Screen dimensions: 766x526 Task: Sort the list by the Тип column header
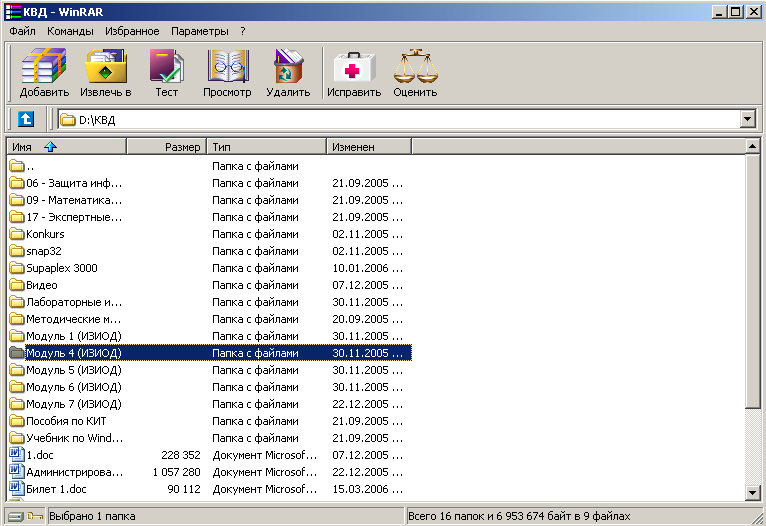point(266,147)
